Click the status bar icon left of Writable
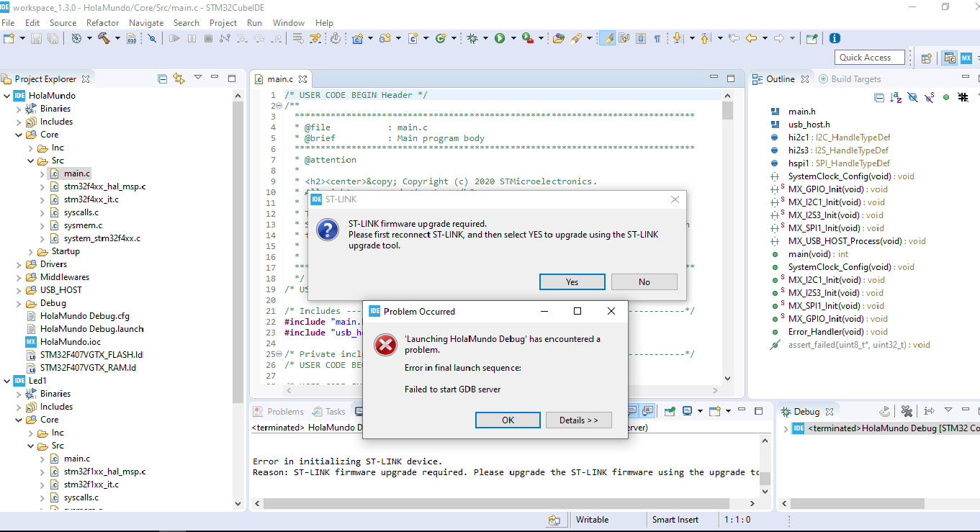Screen dimensions: 980x532 pyautogui.click(x=554, y=520)
